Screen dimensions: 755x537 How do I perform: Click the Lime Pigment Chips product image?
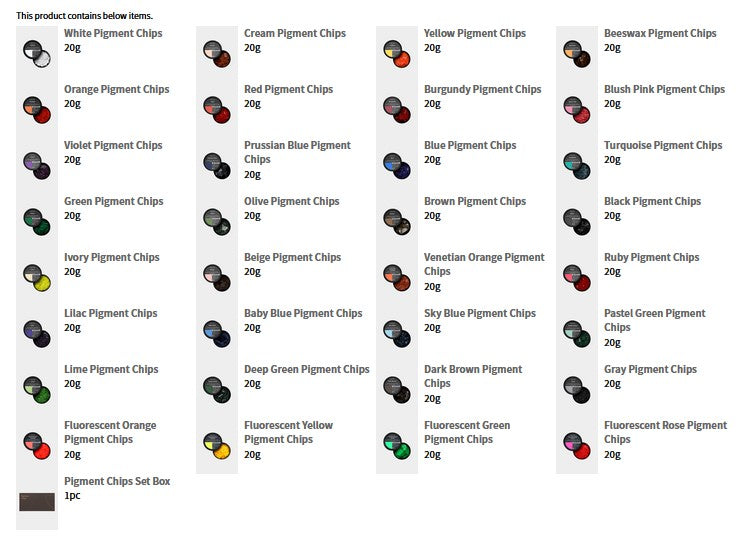(37, 390)
